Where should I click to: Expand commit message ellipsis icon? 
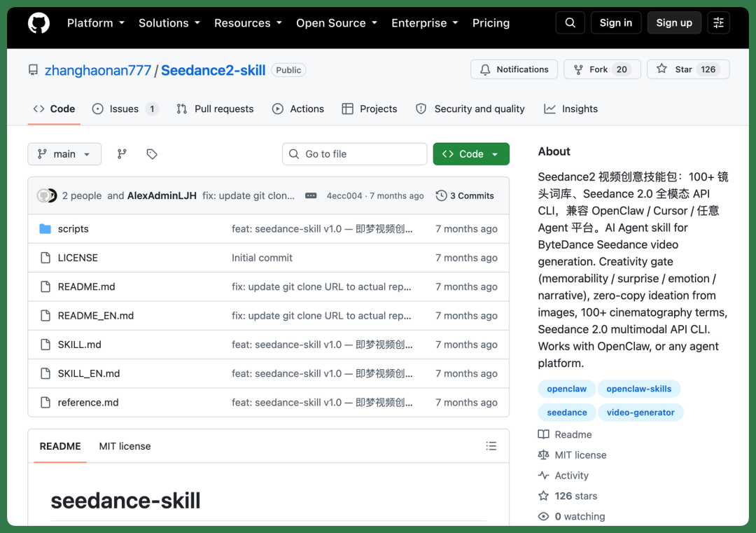coord(311,196)
